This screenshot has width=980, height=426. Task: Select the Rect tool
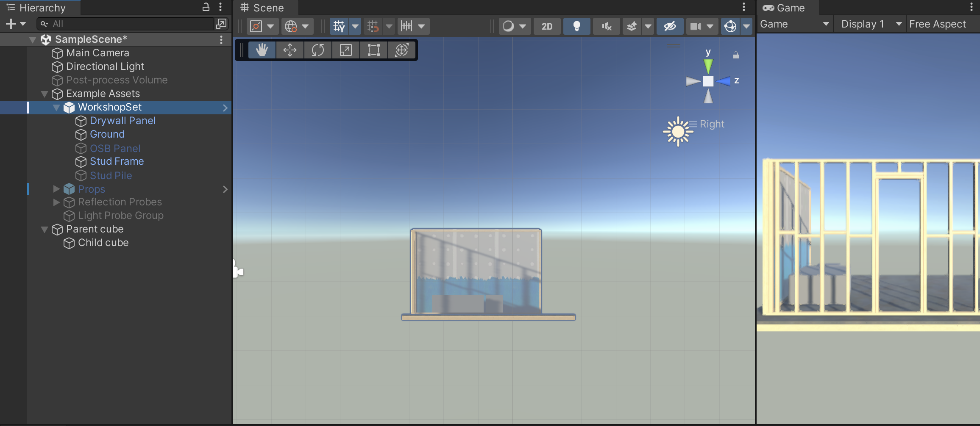tap(374, 50)
